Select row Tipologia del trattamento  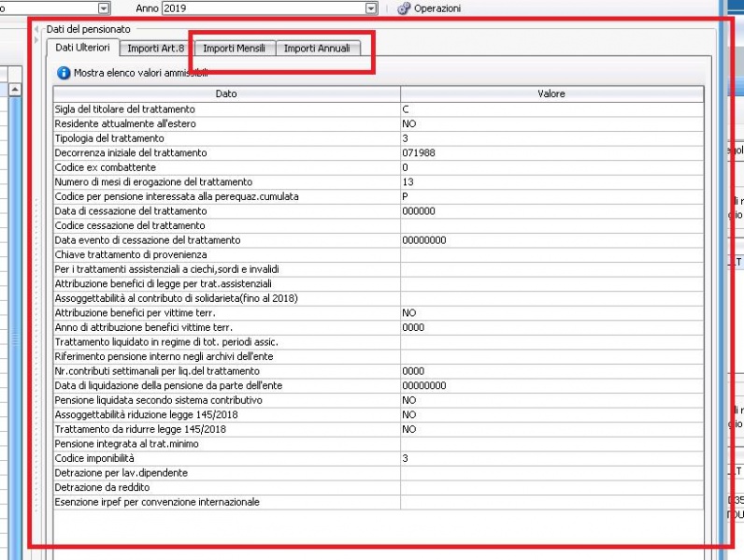(379, 138)
